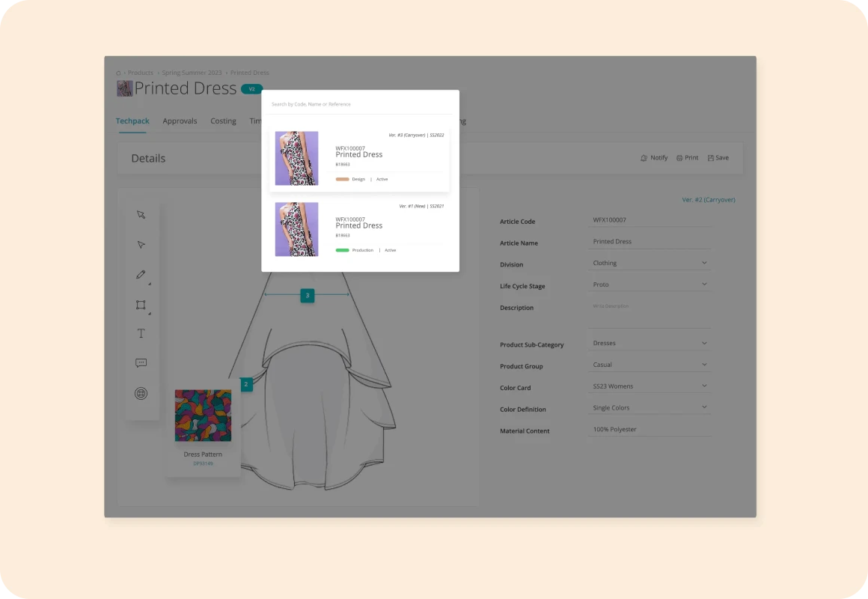Click the Dress Pattern swatch thumbnail
This screenshot has height=599, width=868.
point(203,416)
